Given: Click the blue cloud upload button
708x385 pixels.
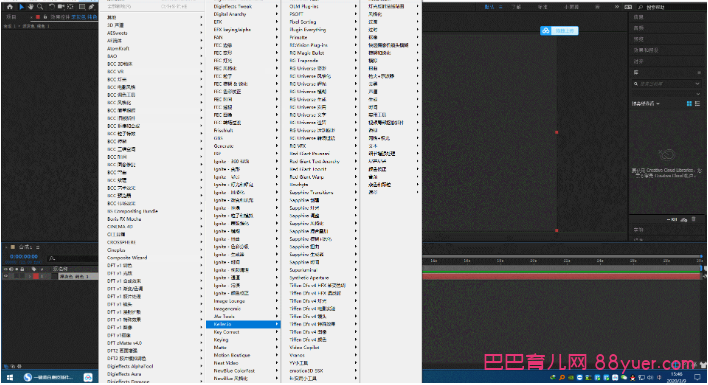Looking at the screenshot, I should click(x=559, y=31).
